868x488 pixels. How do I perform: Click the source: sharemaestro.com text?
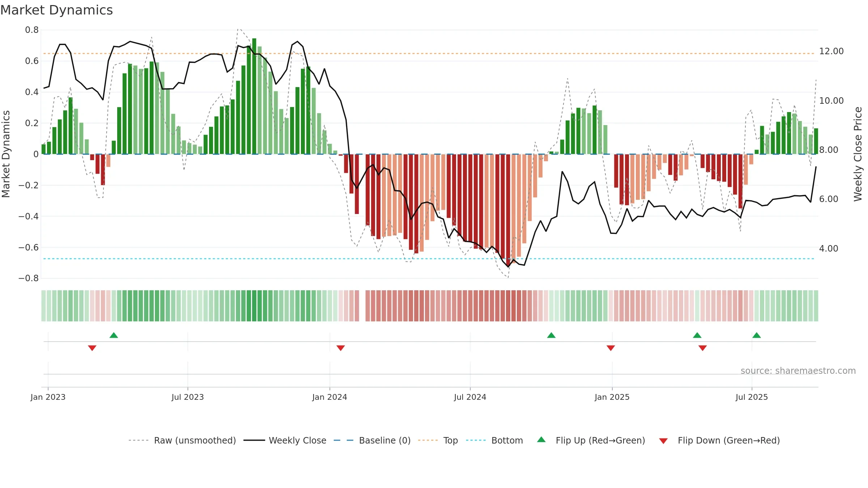pyautogui.click(x=798, y=371)
